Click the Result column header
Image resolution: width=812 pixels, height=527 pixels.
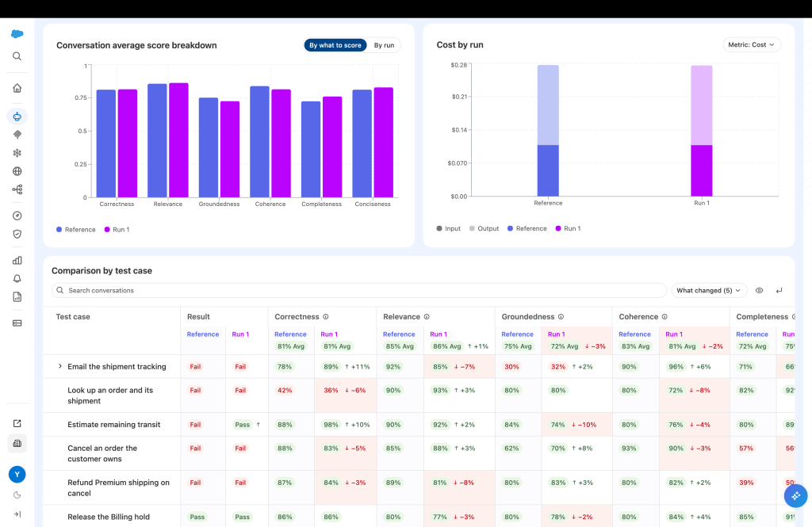[198, 317]
